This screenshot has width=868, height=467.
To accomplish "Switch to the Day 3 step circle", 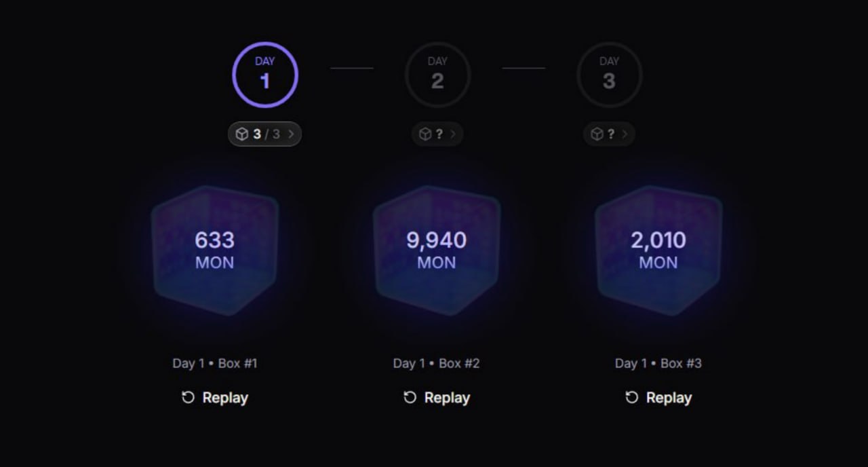I will [609, 75].
